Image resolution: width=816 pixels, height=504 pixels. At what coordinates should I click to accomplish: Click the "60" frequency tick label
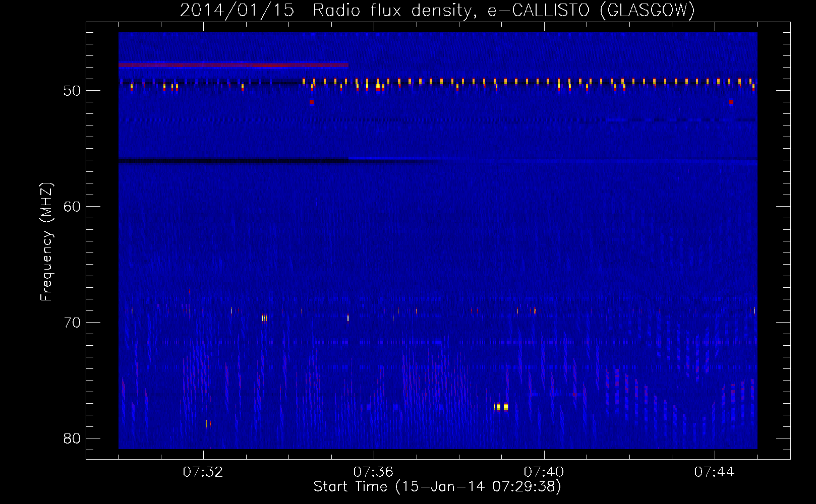pos(72,207)
